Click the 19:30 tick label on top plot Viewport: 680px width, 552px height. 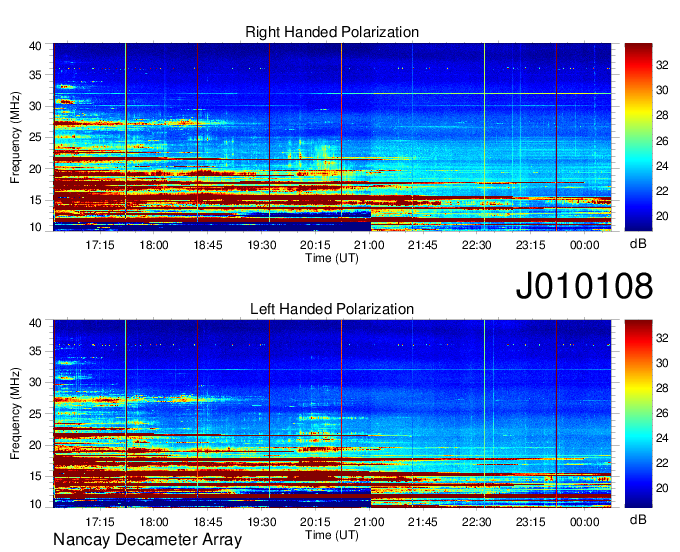point(262,245)
